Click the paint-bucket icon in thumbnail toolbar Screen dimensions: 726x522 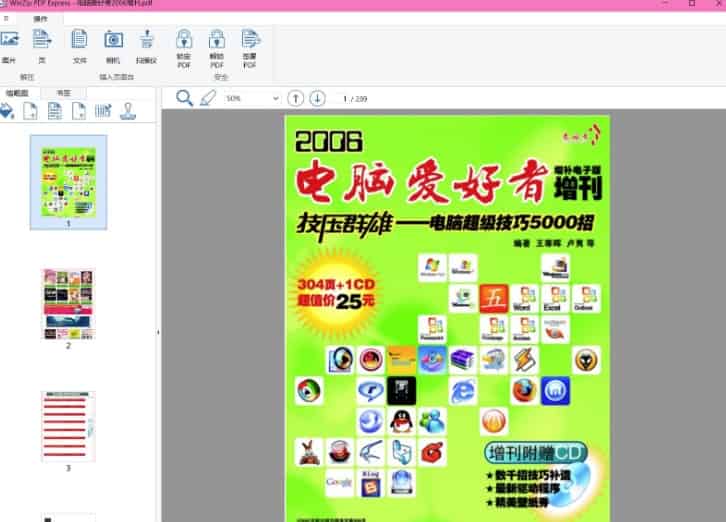[x=6, y=111]
